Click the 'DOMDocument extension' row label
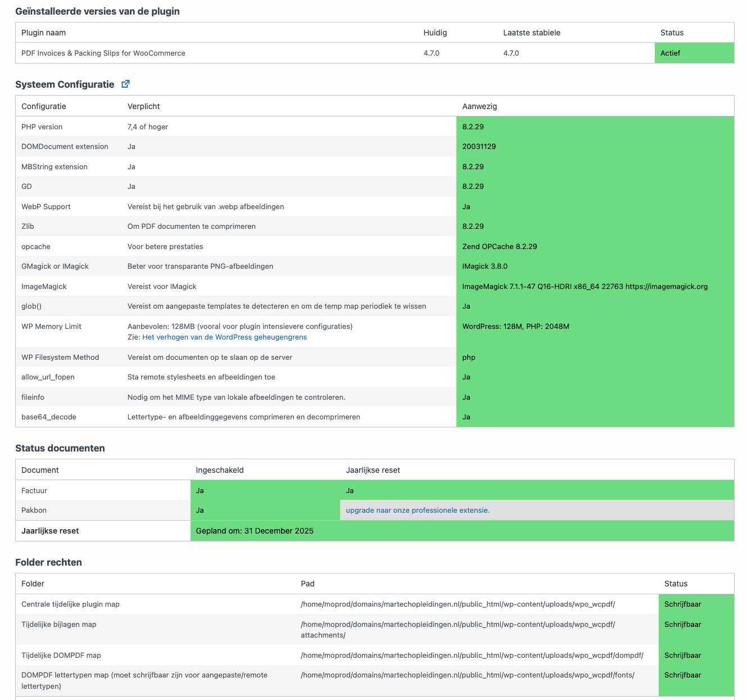Image resolution: width=747 pixels, height=700 pixels. click(65, 147)
